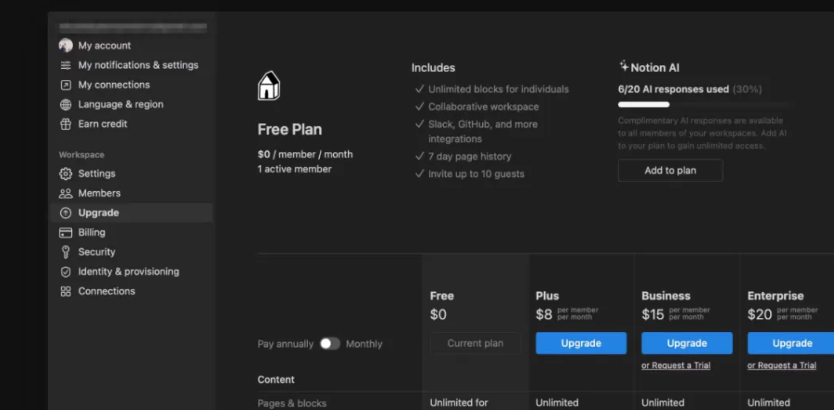Screen dimensions: 834x410
Task: Click Add to plan for Notion AI
Action: 670,171
